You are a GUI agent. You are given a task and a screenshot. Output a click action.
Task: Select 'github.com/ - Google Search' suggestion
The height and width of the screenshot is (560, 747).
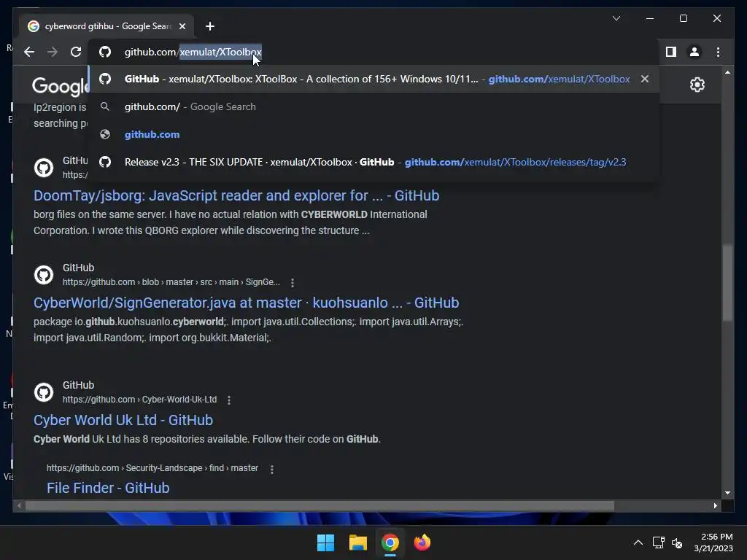click(374, 106)
